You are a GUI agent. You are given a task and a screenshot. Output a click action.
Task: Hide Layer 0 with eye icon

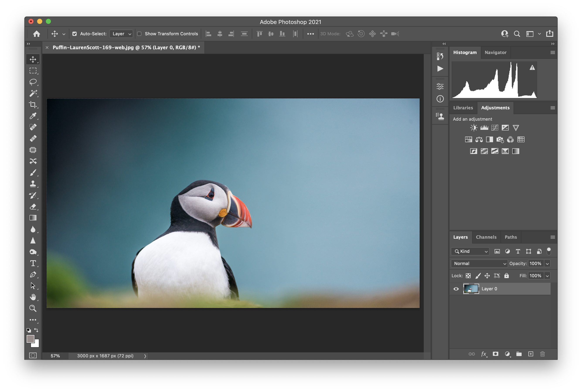(456, 289)
